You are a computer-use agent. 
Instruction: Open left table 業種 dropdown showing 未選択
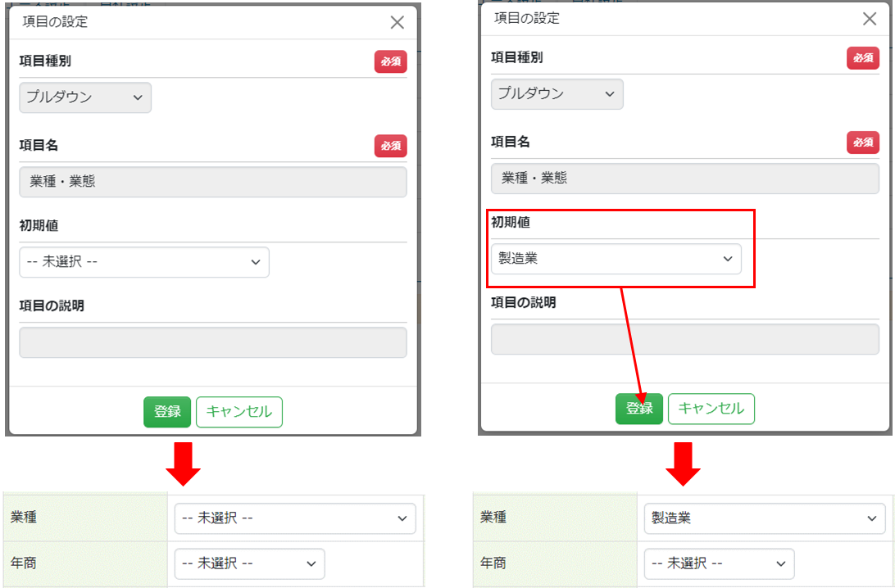click(295, 518)
